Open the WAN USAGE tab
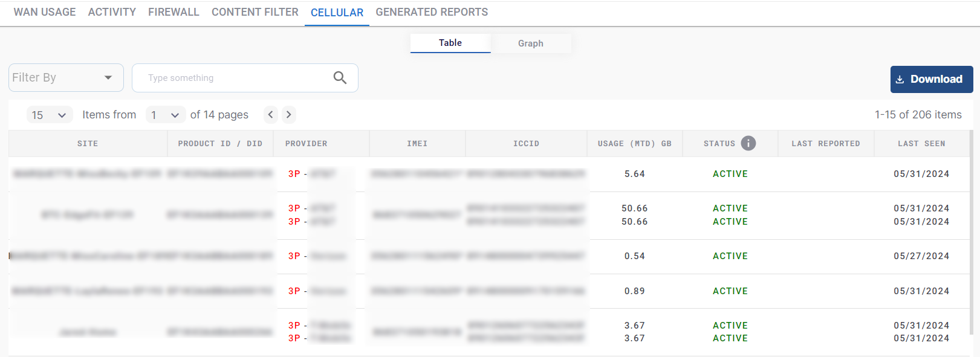 click(x=45, y=12)
